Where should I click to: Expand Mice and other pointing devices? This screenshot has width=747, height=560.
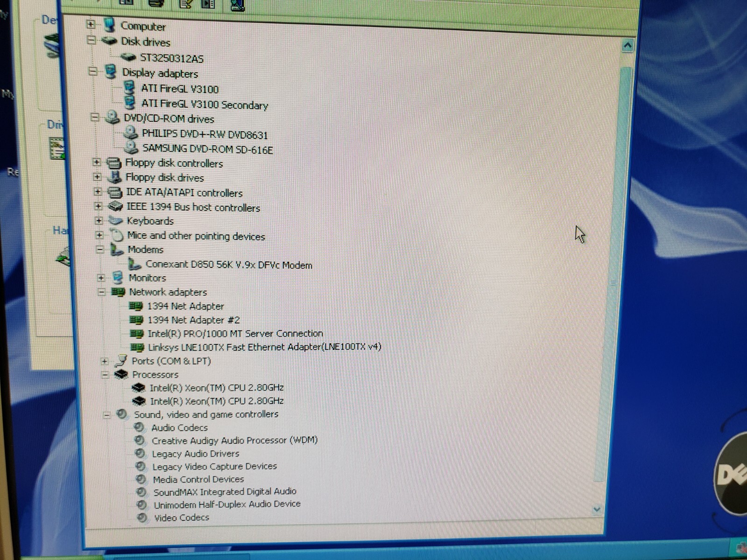(99, 235)
